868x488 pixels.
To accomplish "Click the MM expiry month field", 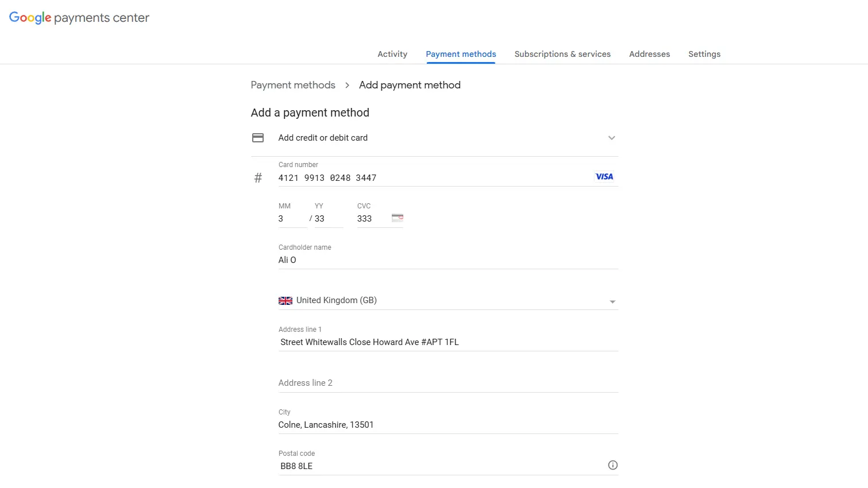I will (292, 219).
